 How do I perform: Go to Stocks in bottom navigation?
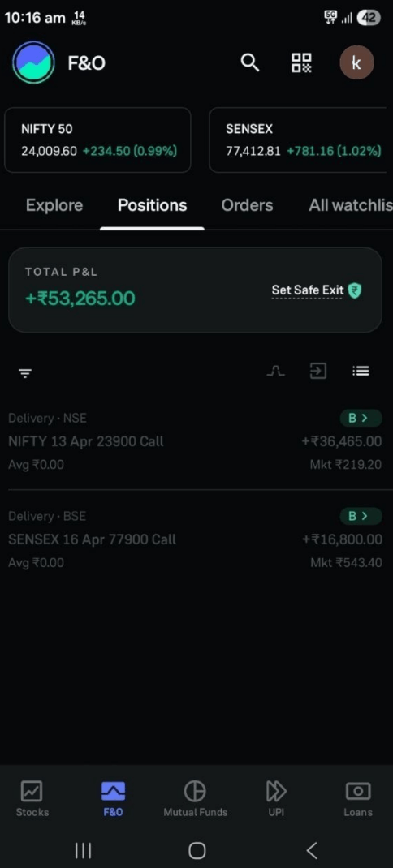[x=32, y=799]
